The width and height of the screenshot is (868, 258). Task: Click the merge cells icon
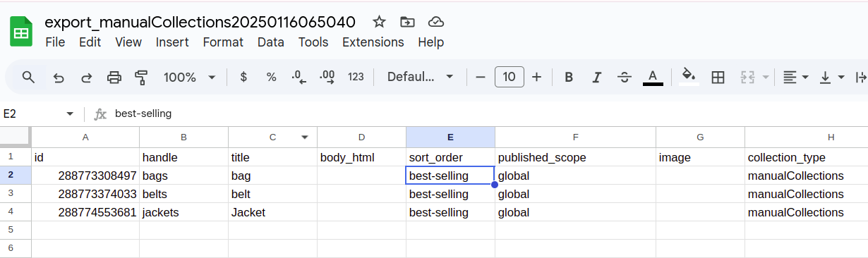[748, 77]
